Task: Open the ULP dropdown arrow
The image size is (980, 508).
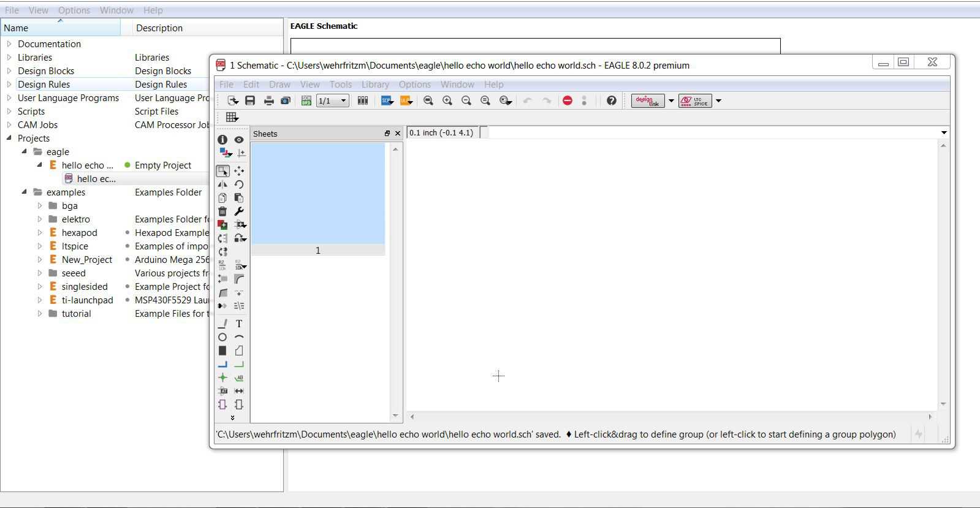Action: pyautogui.click(x=411, y=102)
